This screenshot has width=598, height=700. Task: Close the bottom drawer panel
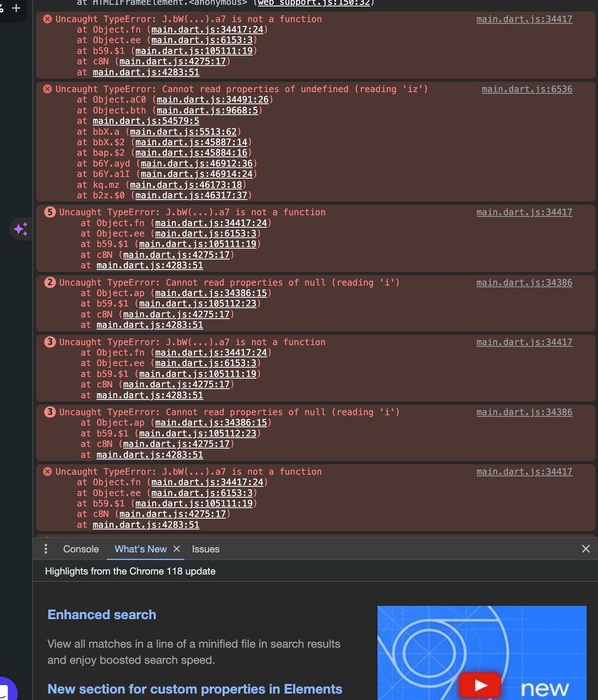tap(586, 549)
